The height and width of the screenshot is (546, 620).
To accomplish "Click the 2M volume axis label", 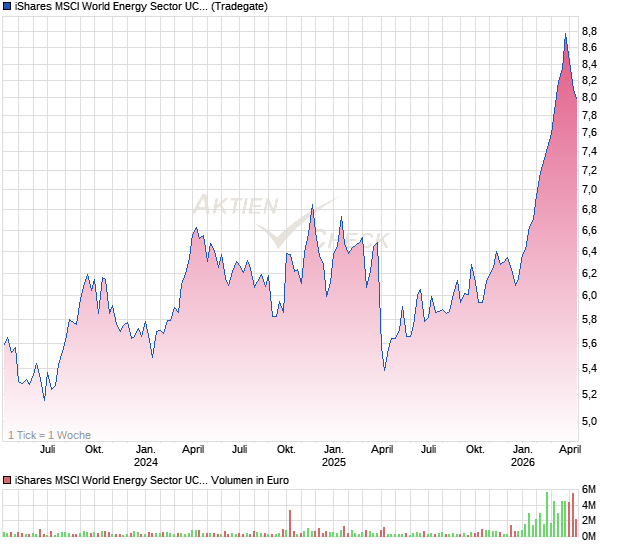I will coord(590,520).
